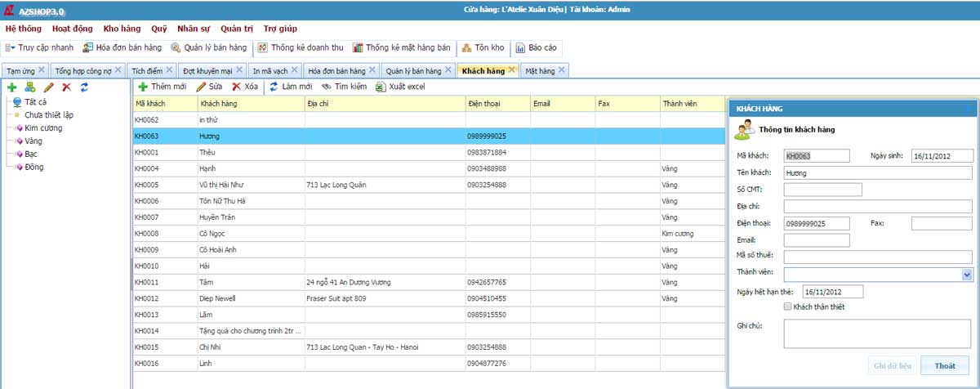Open the Nhân sự menu
The image size is (980, 389).
point(194,28)
